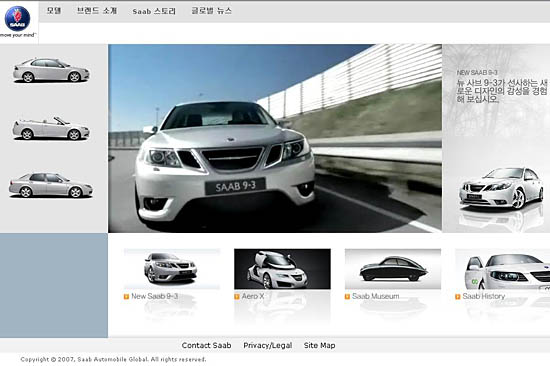
Task: Open the 글로벌 뉴스 menu
Action: [211, 11]
